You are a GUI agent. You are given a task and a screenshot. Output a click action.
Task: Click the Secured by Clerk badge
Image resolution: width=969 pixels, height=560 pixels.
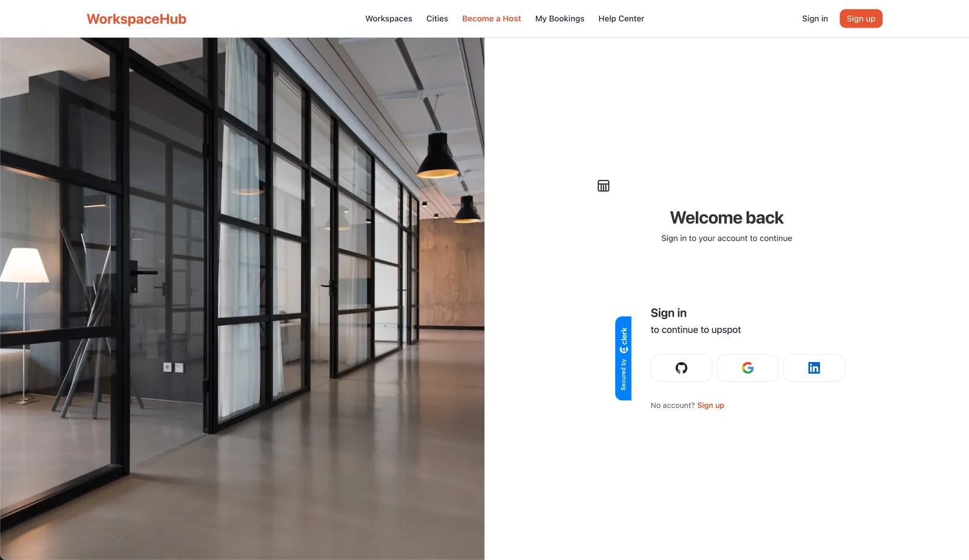coord(623,358)
